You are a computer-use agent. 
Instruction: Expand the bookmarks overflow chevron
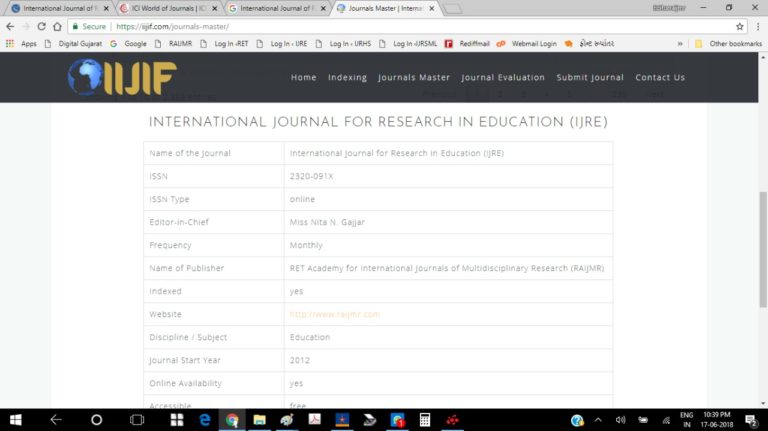tap(680, 44)
